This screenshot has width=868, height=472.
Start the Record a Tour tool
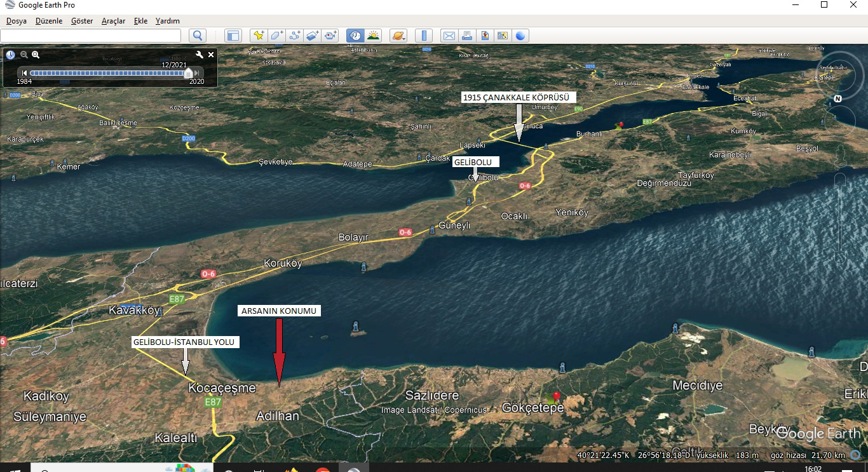pos(330,36)
